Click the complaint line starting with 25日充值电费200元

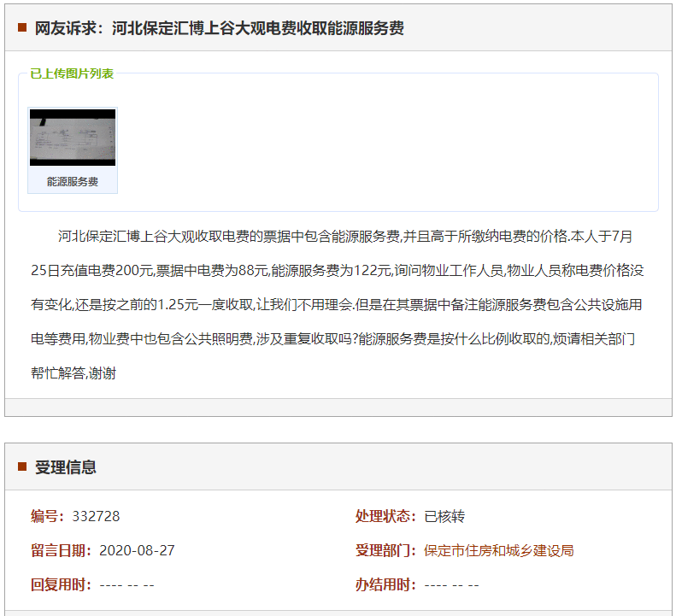337,270
